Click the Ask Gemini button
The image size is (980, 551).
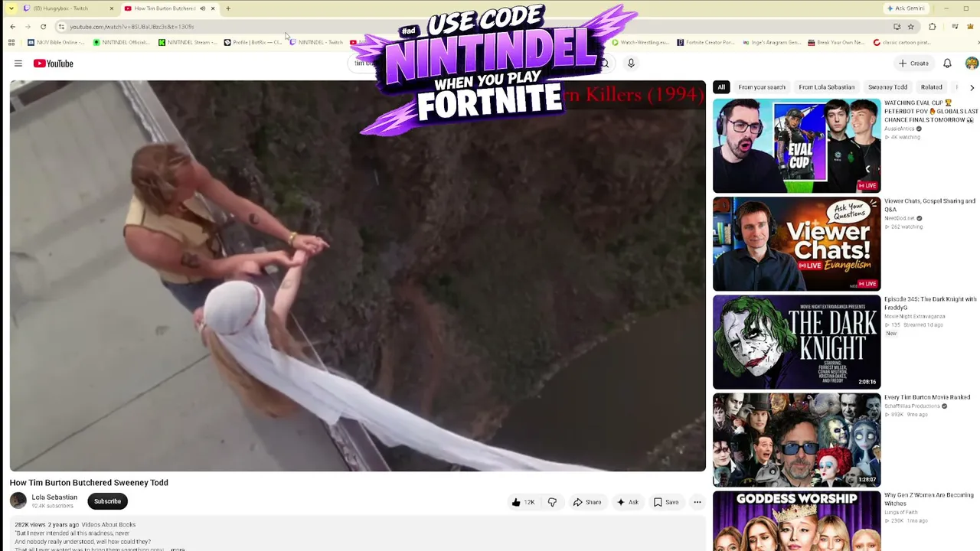906,8
